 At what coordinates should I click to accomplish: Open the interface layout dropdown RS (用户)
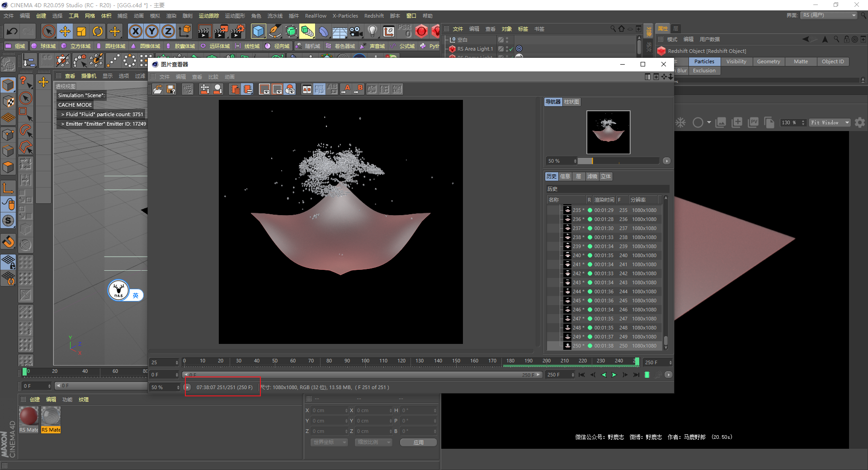(829, 15)
